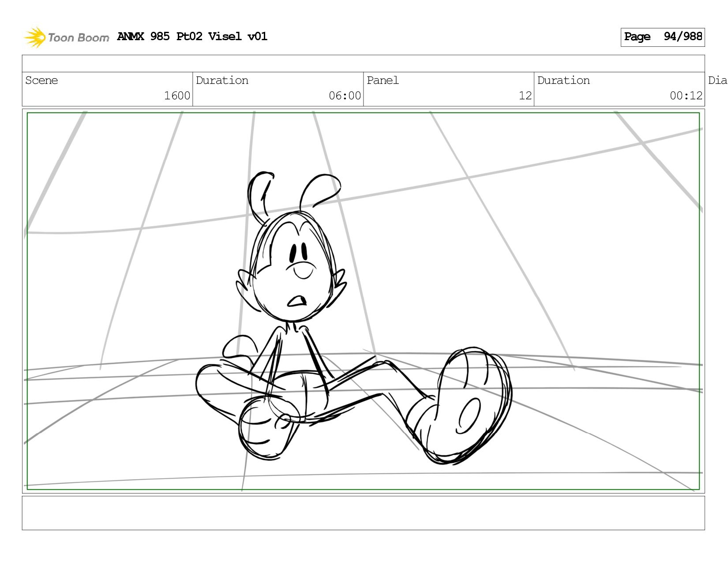Click the Toon Boom logo
The width and height of the screenshot is (728, 563).
coord(66,37)
